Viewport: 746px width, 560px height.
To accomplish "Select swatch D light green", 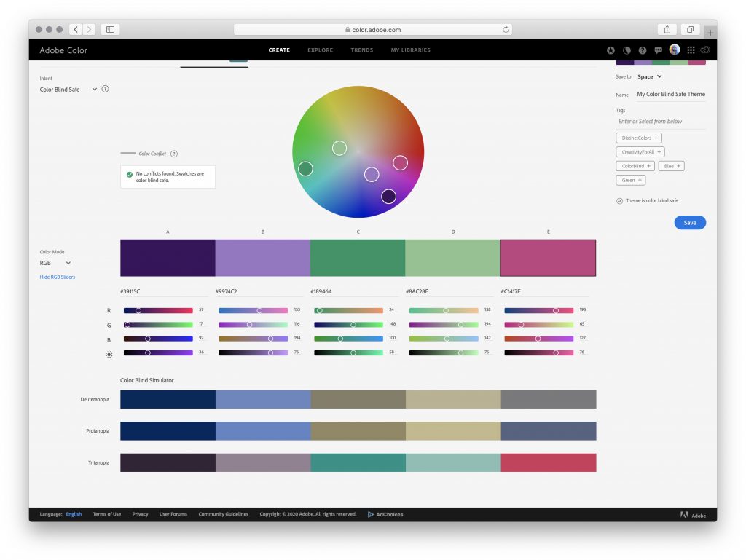I will pos(452,258).
